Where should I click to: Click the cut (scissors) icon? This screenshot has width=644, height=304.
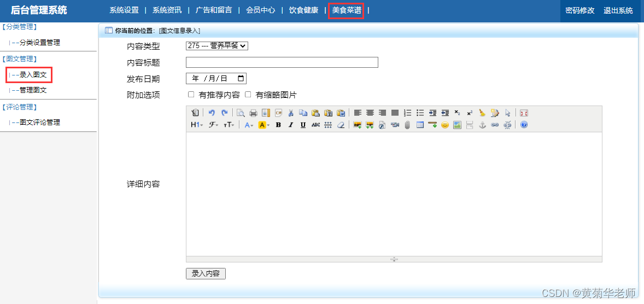291,113
